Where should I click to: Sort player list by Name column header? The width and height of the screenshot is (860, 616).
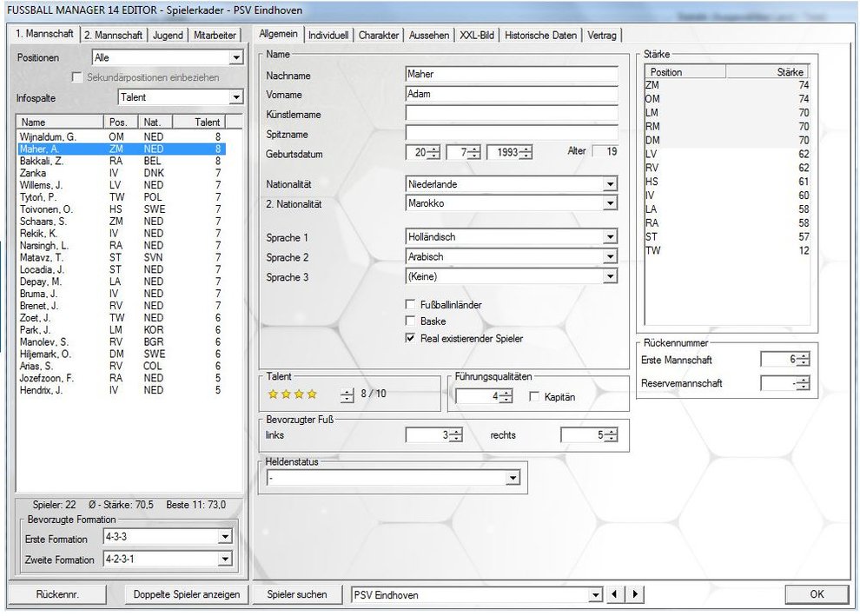coord(60,122)
